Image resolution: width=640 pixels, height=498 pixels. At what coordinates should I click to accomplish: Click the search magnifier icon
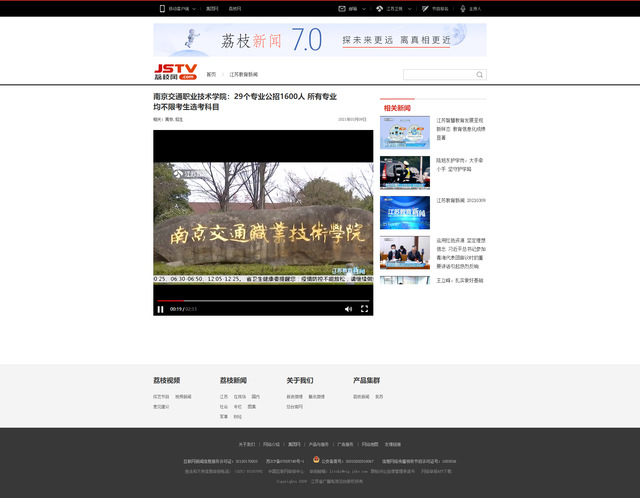(x=480, y=75)
